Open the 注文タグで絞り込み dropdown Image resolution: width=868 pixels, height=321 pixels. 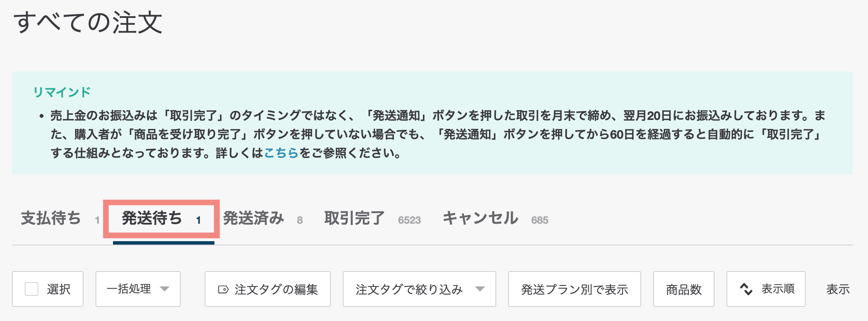419,289
